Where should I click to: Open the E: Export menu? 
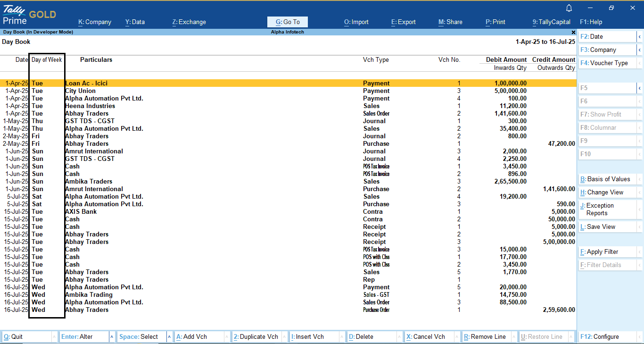[403, 22]
